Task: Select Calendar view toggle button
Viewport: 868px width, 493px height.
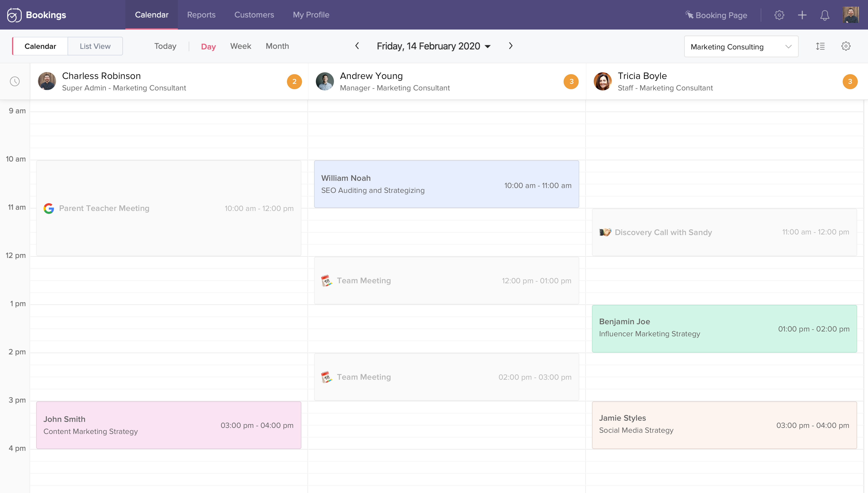Action: 40,46
